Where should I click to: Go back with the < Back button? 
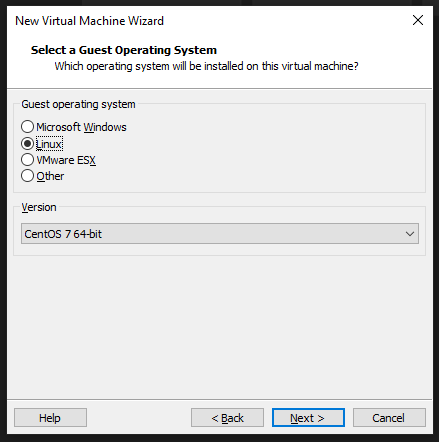coord(227,418)
